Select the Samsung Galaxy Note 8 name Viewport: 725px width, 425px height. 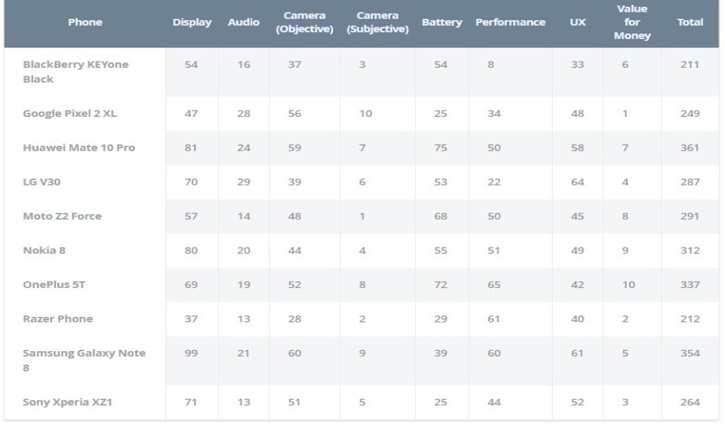coord(84,360)
